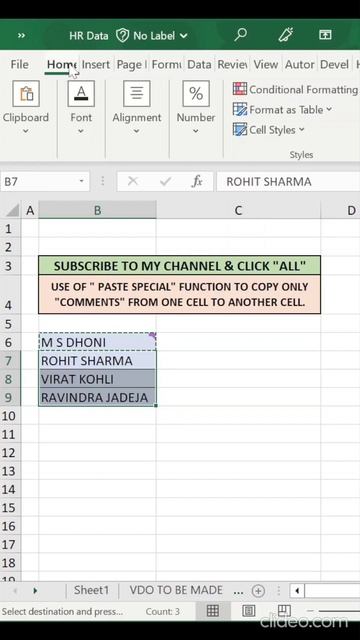
Task: Click the formula bar enter checkmark
Action: pos(165,181)
